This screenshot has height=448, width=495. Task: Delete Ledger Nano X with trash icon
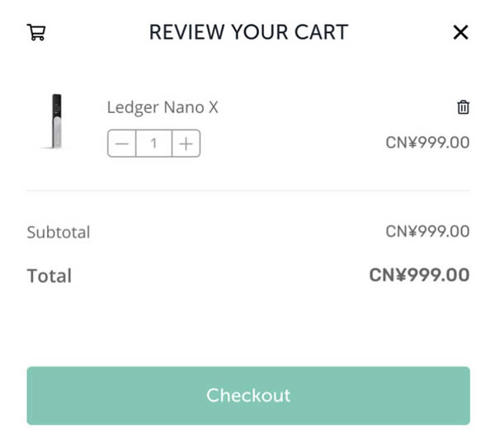463,107
